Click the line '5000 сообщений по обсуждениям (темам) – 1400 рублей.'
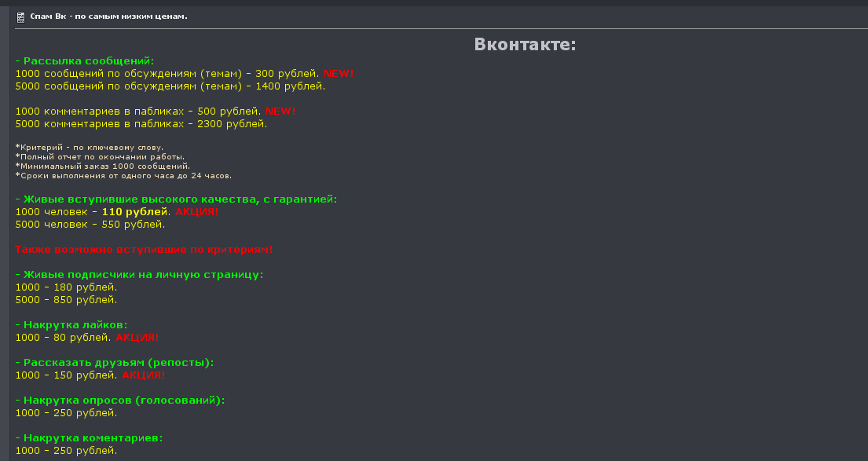This screenshot has height=461, width=868. (170, 86)
